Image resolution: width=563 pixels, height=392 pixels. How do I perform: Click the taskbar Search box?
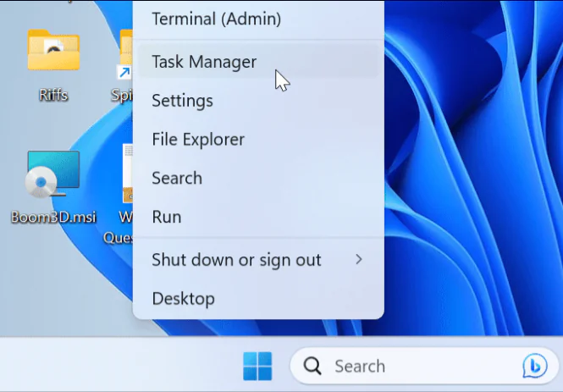click(424, 366)
